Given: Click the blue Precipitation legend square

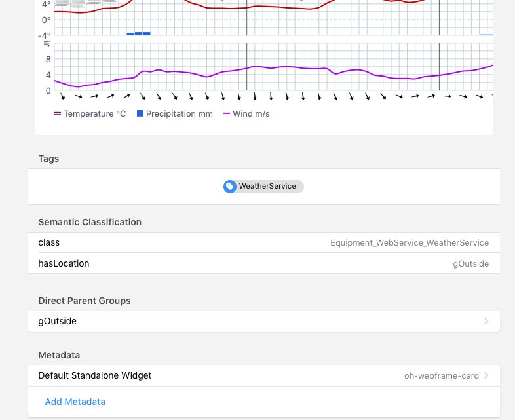Looking at the screenshot, I should [140, 113].
